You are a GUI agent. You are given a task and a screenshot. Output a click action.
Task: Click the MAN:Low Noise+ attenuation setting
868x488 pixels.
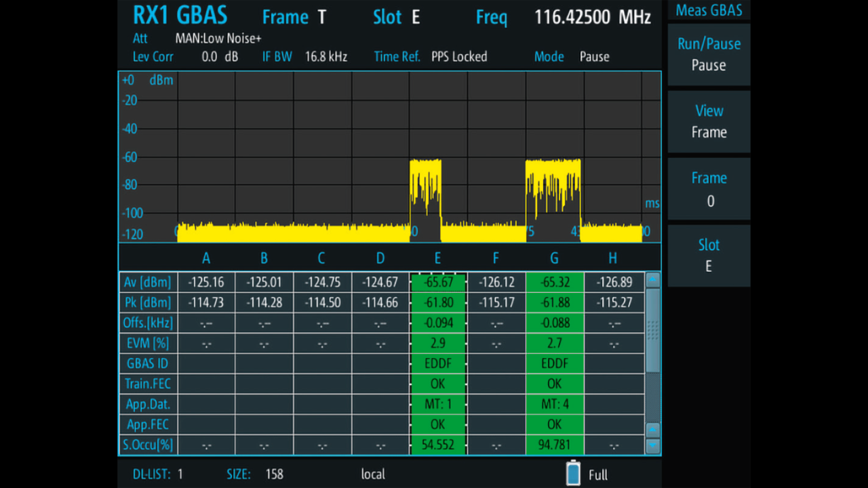(218, 39)
